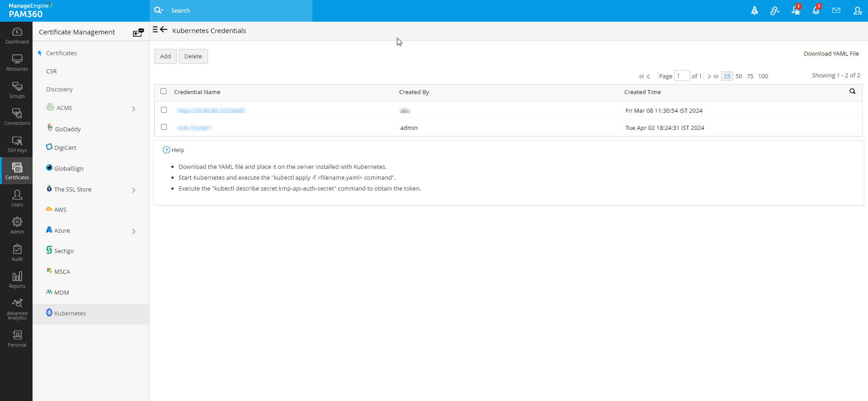The width and height of the screenshot is (868, 401).
Task: Open SSH Keys section
Action: [x=17, y=144]
